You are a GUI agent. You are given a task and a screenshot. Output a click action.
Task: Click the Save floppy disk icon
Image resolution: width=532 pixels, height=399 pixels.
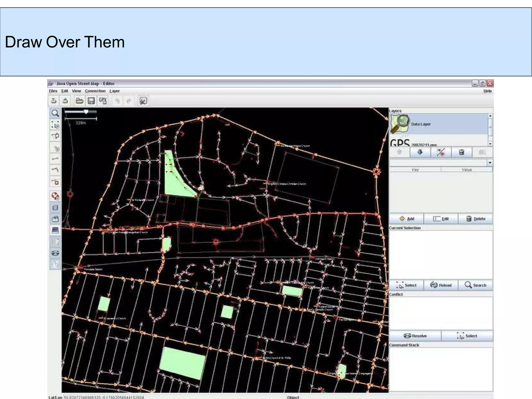pyautogui.click(x=91, y=101)
